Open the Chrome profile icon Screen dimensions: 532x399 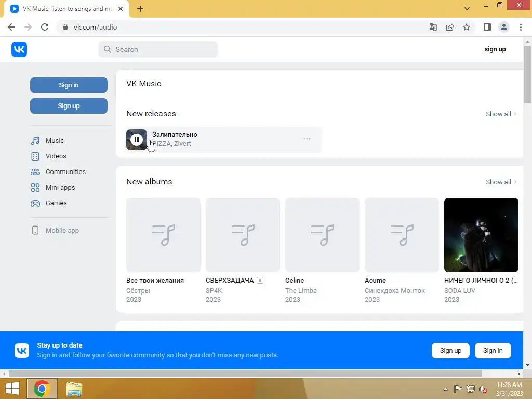(x=504, y=27)
